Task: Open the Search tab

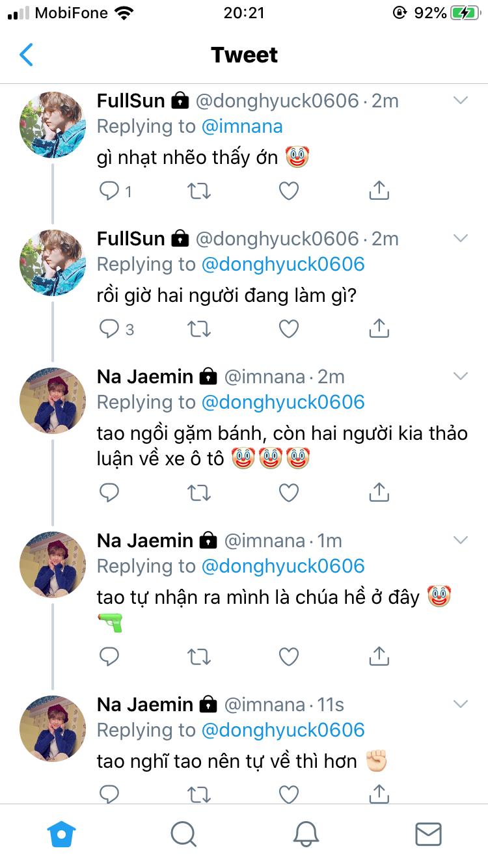Action: (x=183, y=834)
